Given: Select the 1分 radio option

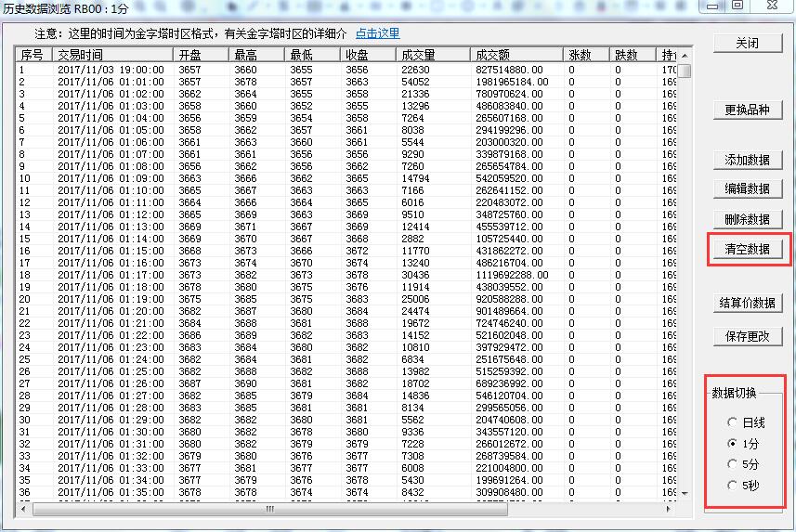Looking at the screenshot, I should [x=733, y=443].
